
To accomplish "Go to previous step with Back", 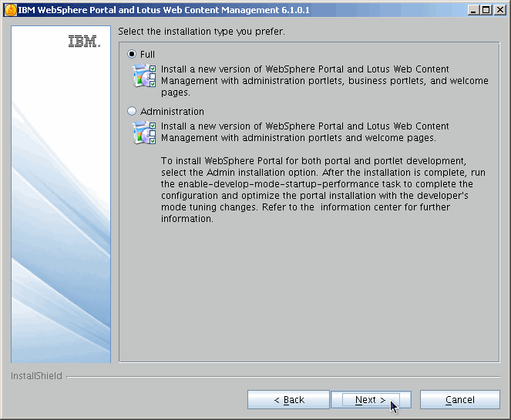I will pos(288,400).
